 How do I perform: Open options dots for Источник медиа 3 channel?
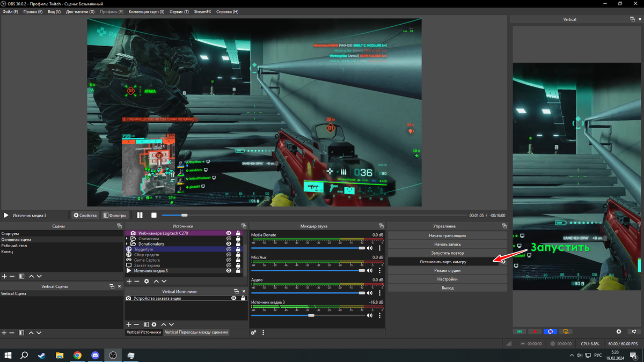point(379,315)
